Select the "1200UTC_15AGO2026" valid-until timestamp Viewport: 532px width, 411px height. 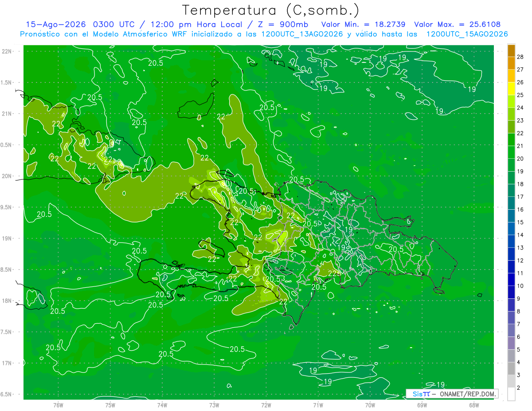pos(467,34)
